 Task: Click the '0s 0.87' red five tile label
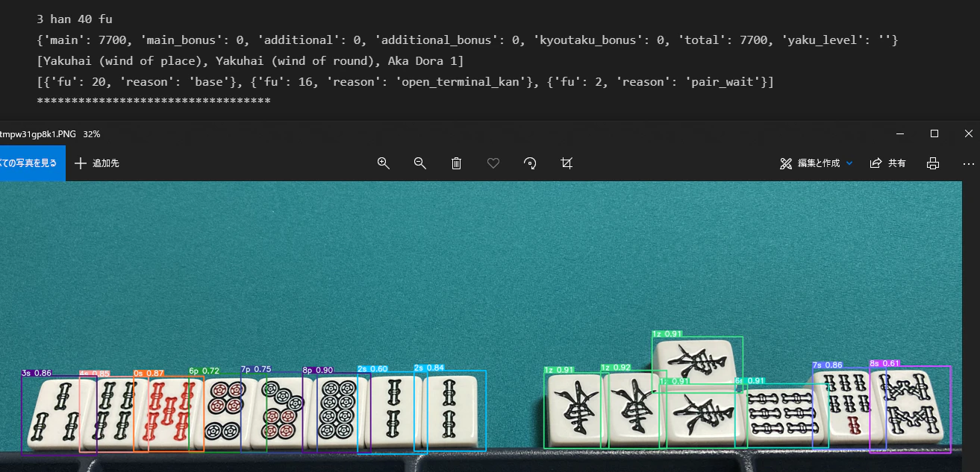[x=149, y=372]
